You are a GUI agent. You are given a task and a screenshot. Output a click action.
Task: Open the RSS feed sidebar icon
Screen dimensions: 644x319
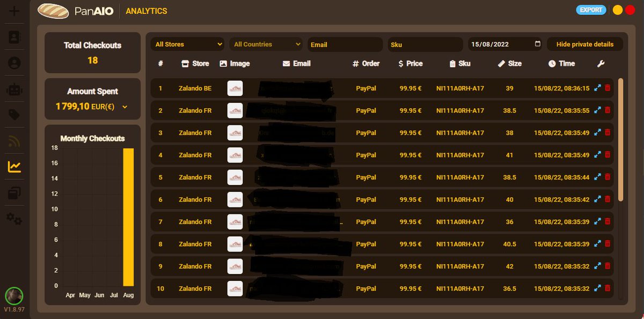point(14,141)
